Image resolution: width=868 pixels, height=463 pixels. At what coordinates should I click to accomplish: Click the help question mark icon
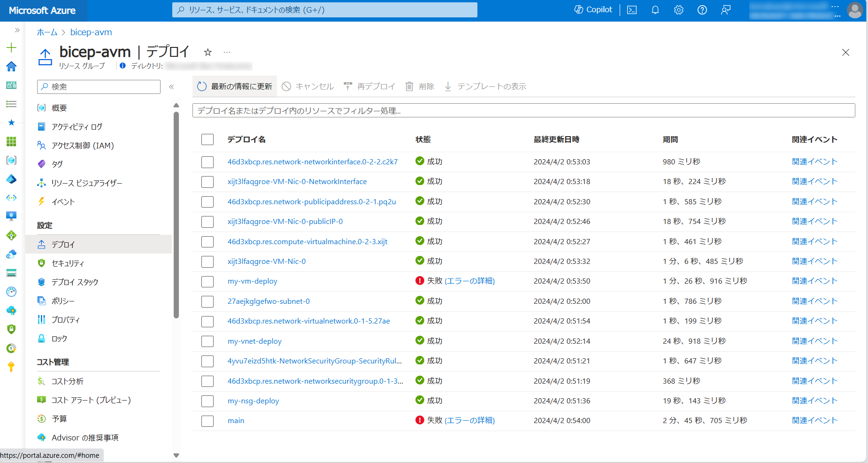pos(702,10)
